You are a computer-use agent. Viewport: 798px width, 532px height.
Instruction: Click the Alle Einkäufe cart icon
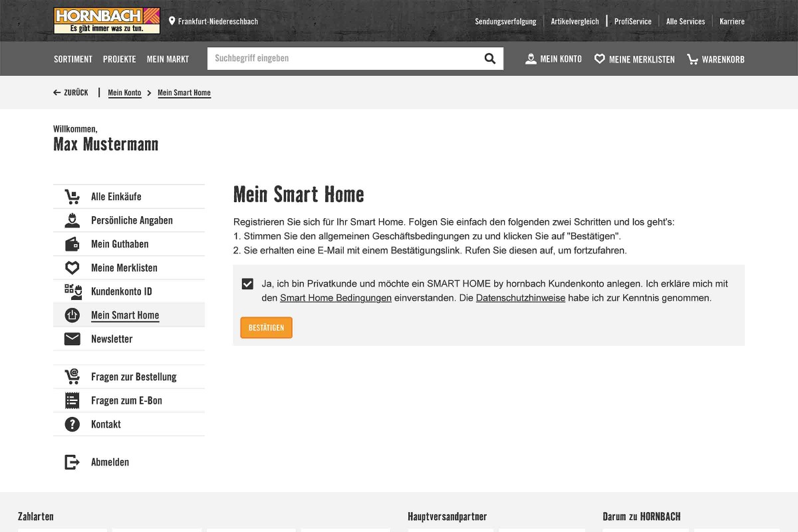tap(72, 197)
